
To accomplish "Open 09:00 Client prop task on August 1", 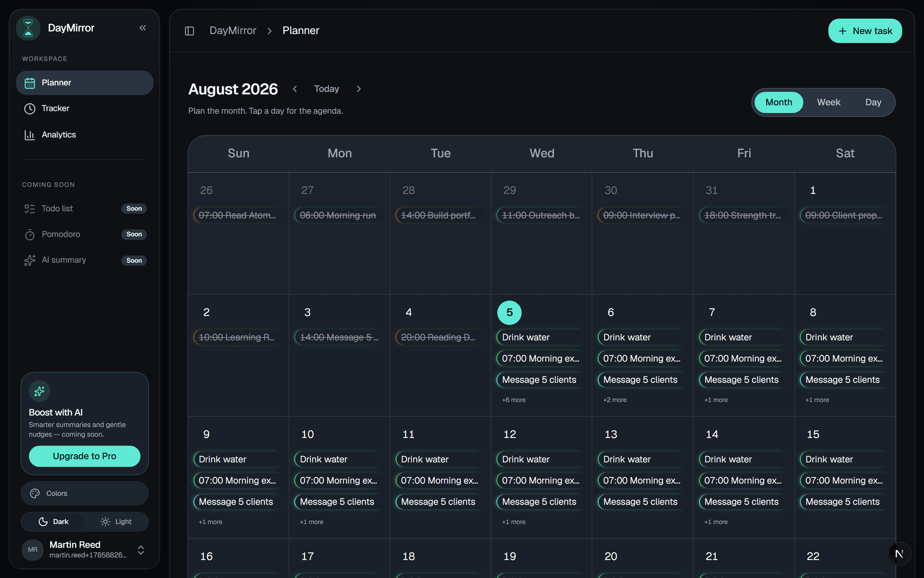I will (x=844, y=215).
